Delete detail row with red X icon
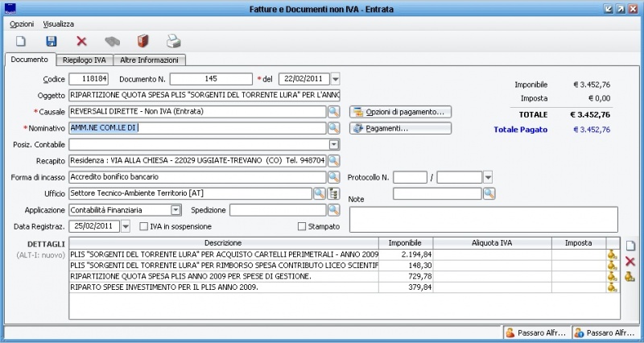 (x=630, y=261)
